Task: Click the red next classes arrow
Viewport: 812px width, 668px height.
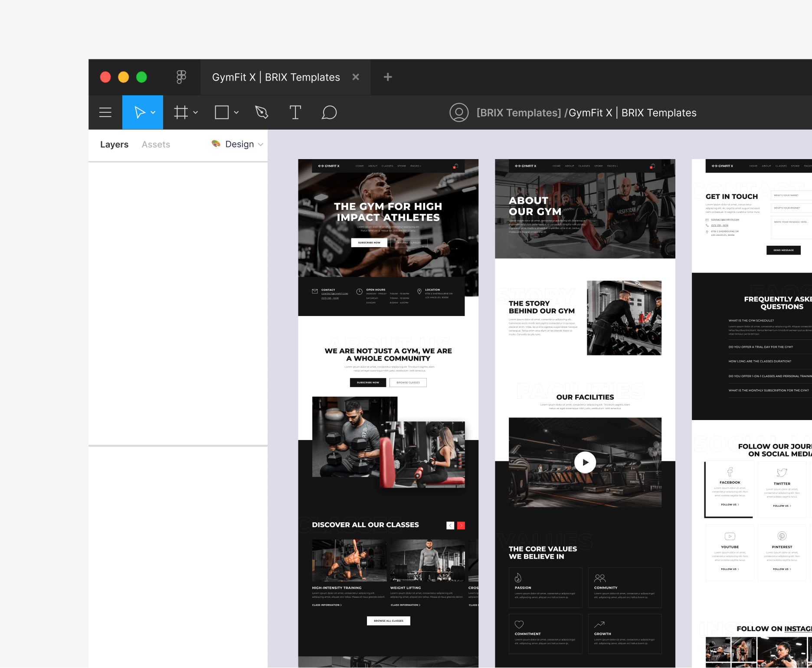Action: (461, 525)
